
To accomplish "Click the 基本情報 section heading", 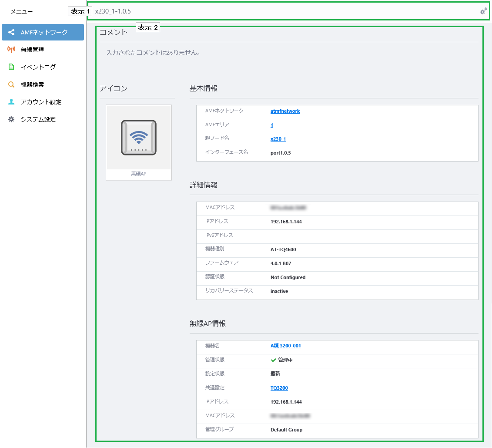I will point(203,88).
